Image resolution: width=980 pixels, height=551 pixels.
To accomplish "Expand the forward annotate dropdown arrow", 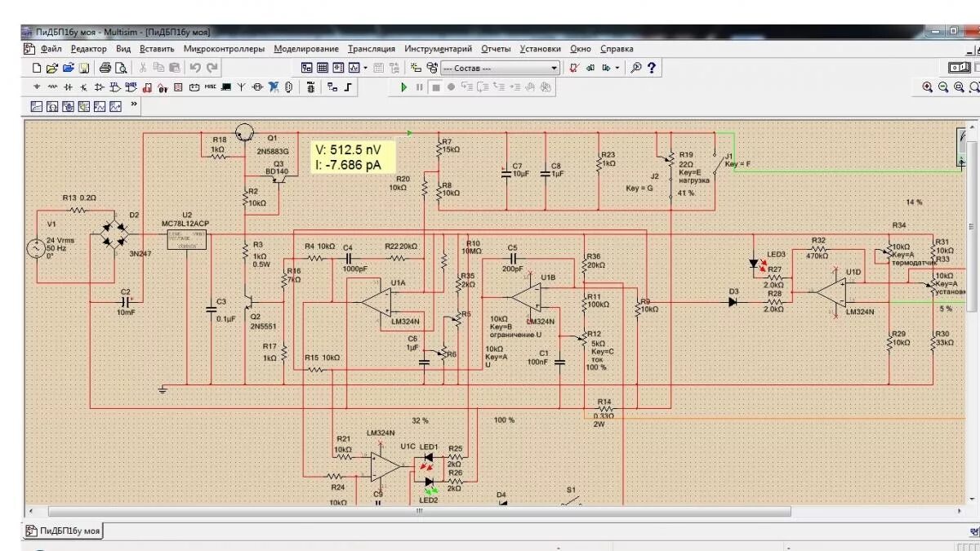I will pyautogui.click(x=617, y=68).
